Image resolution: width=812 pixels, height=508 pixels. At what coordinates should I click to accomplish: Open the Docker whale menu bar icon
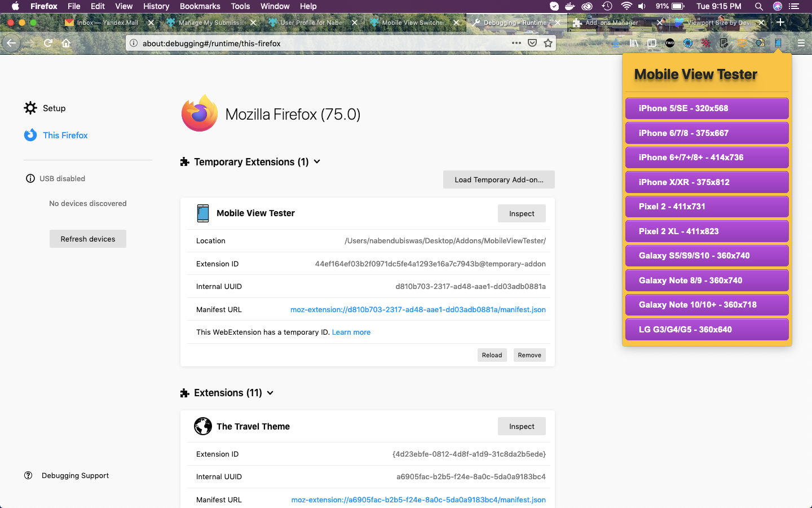[x=570, y=6]
